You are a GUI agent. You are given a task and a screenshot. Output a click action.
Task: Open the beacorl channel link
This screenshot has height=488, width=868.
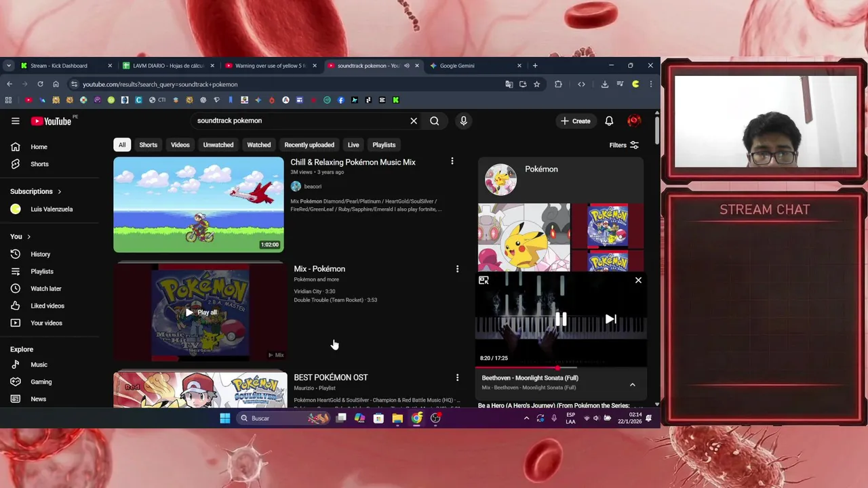point(313,186)
